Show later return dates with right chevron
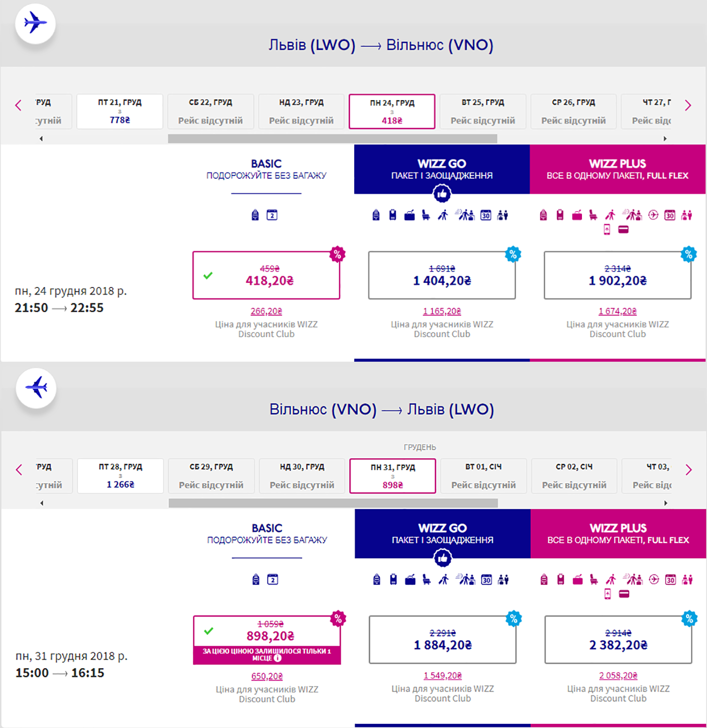707x728 pixels. pyautogui.click(x=688, y=470)
